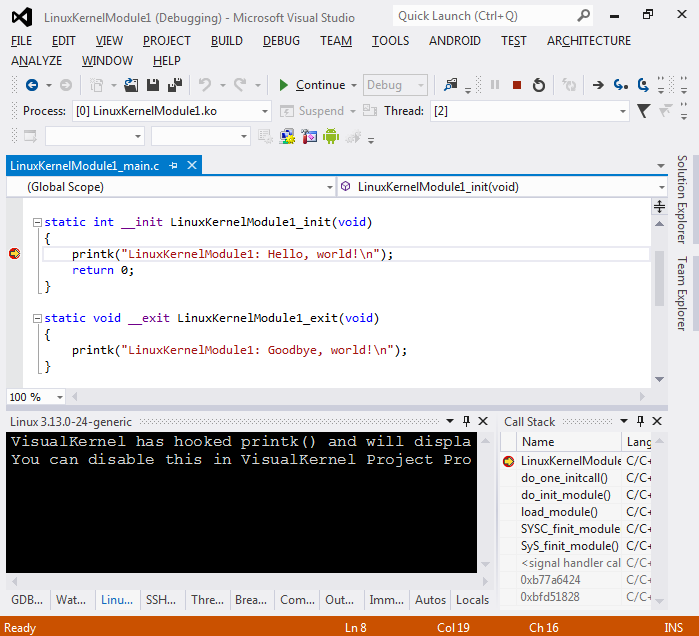Open the ARCHITECTURE menu

[589, 41]
